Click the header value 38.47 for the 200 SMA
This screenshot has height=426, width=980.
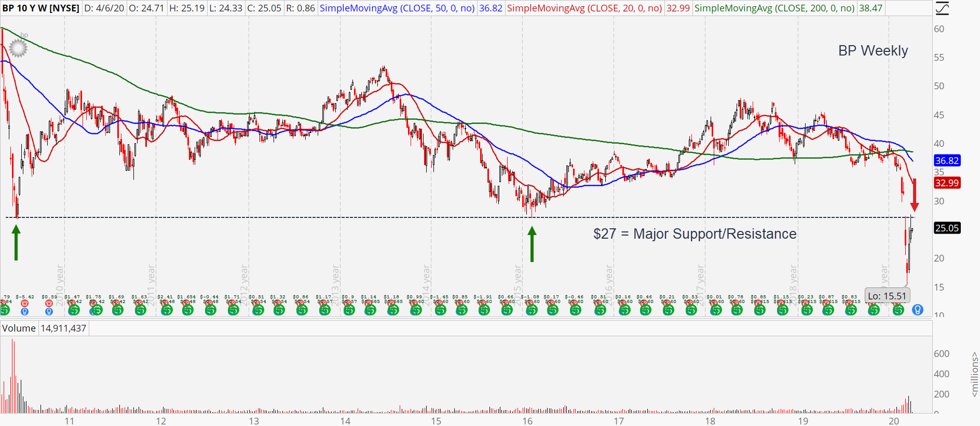pos(870,8)
